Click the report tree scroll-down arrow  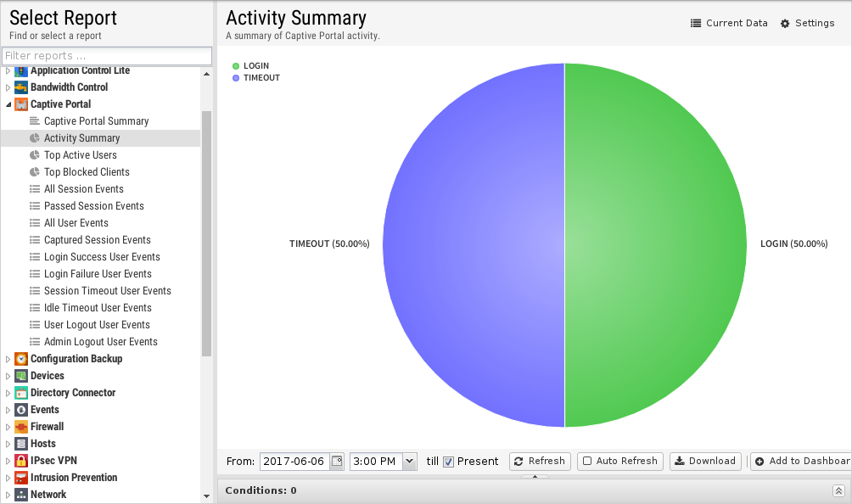pos(206,496)
